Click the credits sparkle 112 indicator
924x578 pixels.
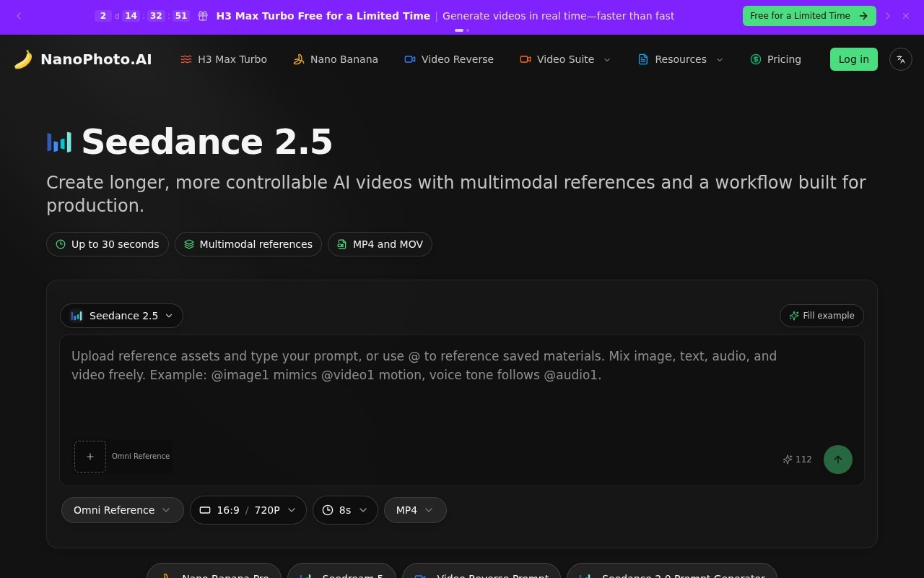coord(798,460)
